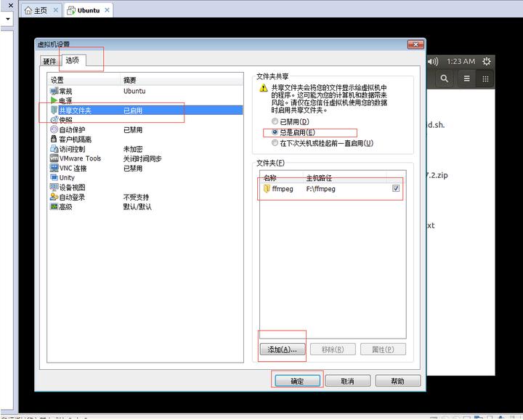Image resolution: width=523 pixels, height=420 pixels.
Task: Click the 不受支持 summary text
Action: tap(136, 197)
